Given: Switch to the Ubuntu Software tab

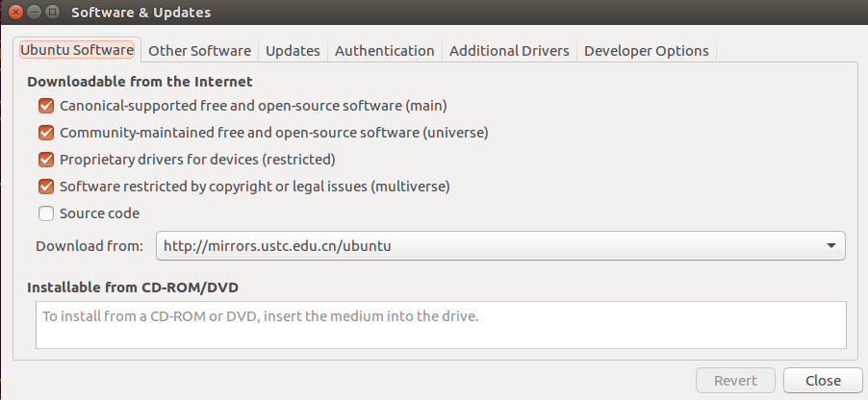Looking at the screenshot, I should click(77, 50).
